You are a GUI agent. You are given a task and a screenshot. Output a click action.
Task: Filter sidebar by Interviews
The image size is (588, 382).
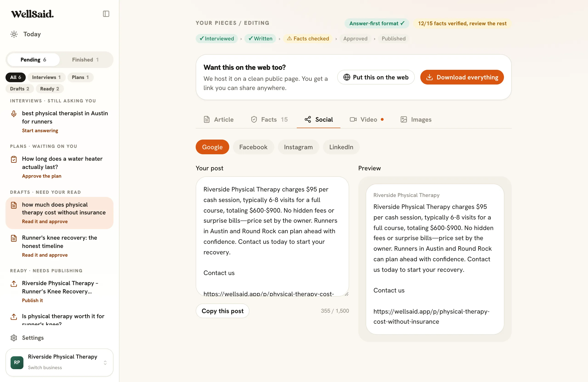[x=46, y=77]
